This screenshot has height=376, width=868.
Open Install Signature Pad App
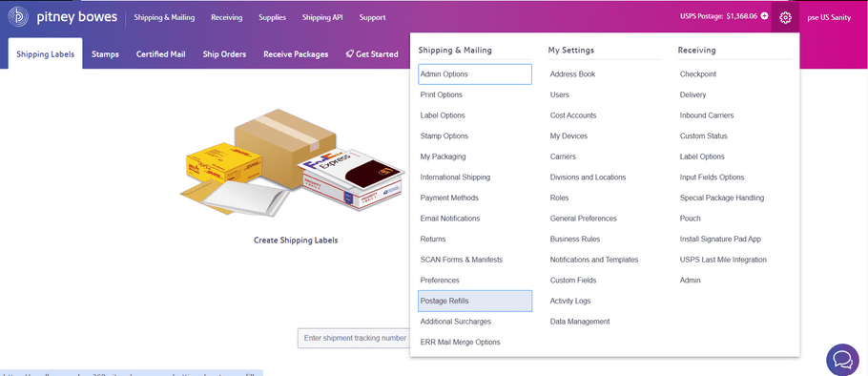coord(720,239)
